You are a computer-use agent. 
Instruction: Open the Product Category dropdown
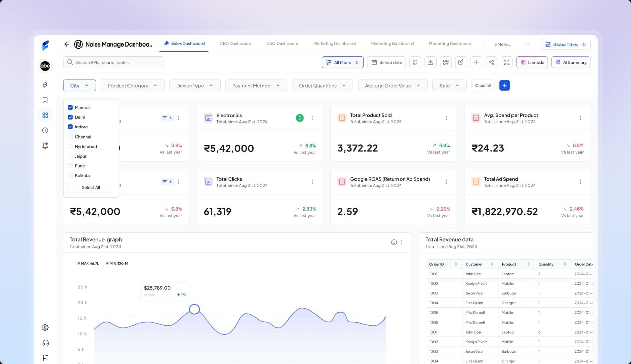(132, 85)
